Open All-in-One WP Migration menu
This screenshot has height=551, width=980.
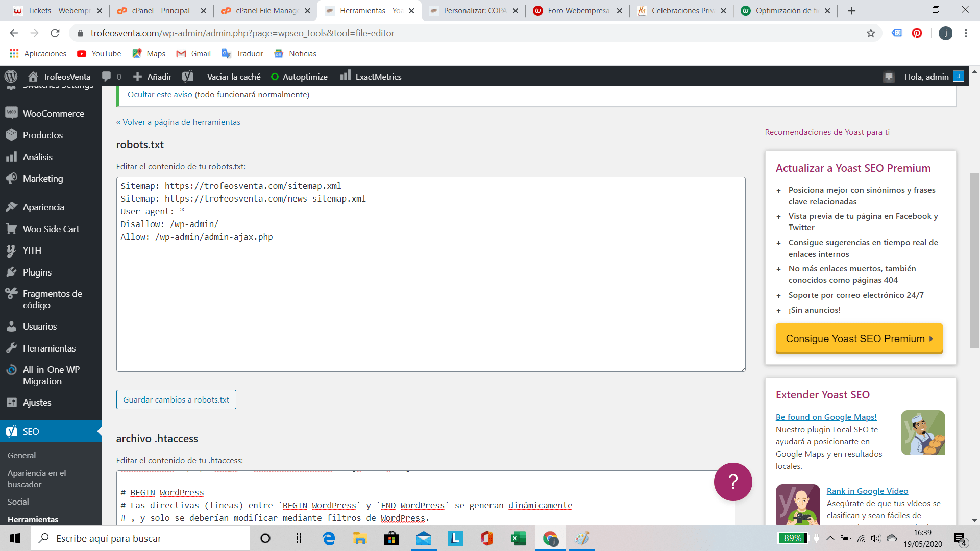51,375
